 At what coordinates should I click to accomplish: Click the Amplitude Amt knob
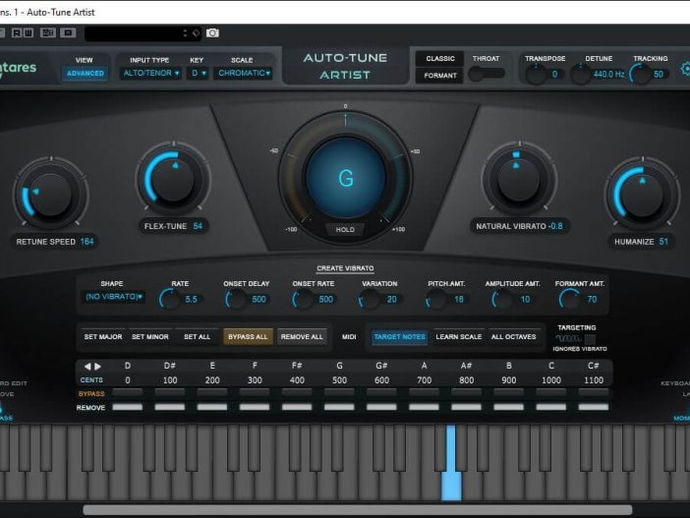click(503, 300)
